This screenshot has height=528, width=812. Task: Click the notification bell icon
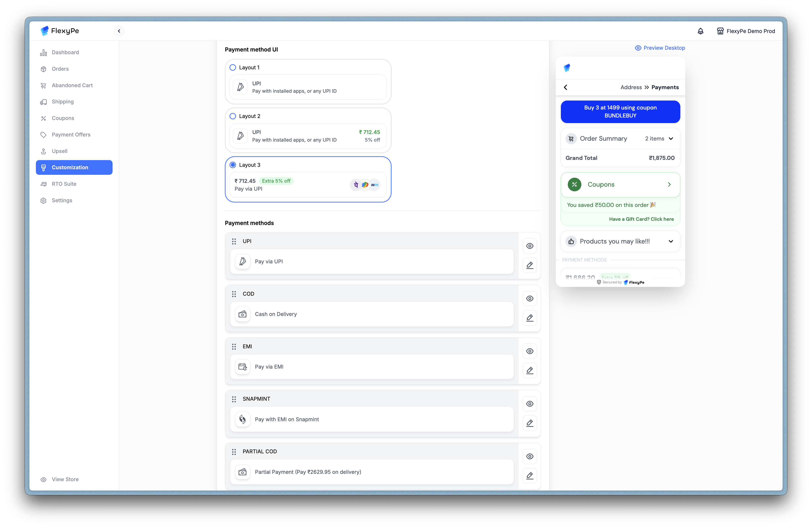[x=700, y=31]
